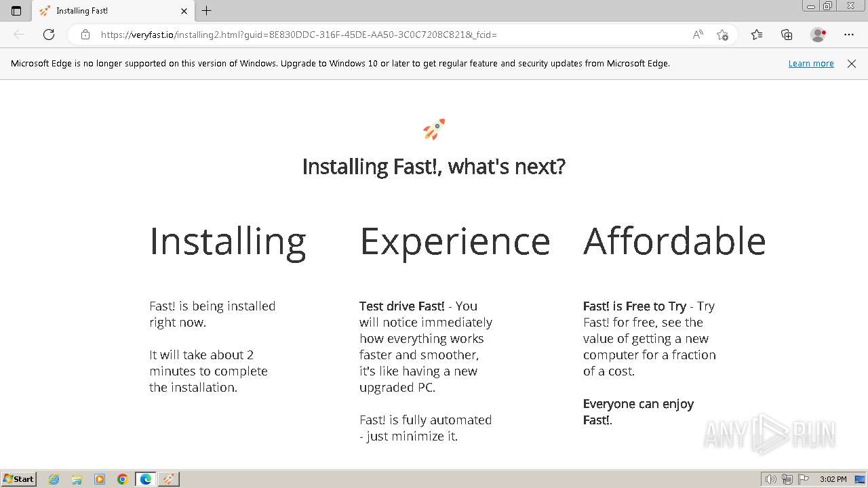Viewport: 868px width, 488px height.
Task: Click 'It will take about 2 minutes' text
Action: point(208,363)
